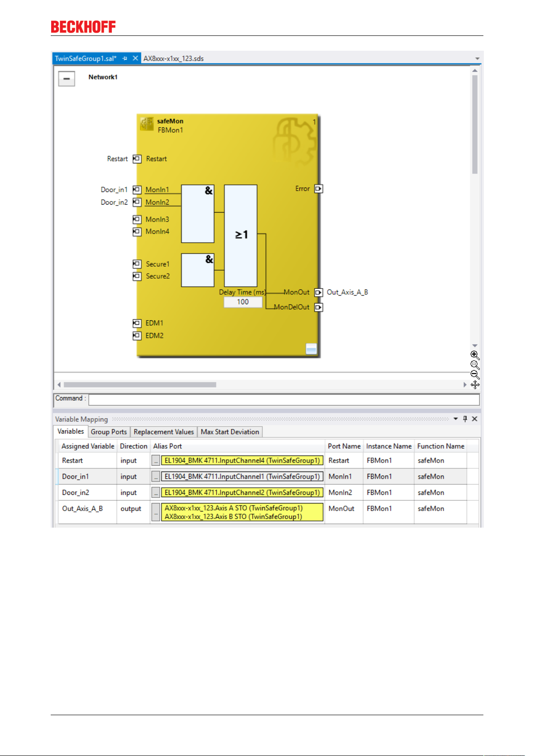Screen dimensions: 535x756
Task: Open alias port browser for Door_in1 row
Action: coord(156,476)
